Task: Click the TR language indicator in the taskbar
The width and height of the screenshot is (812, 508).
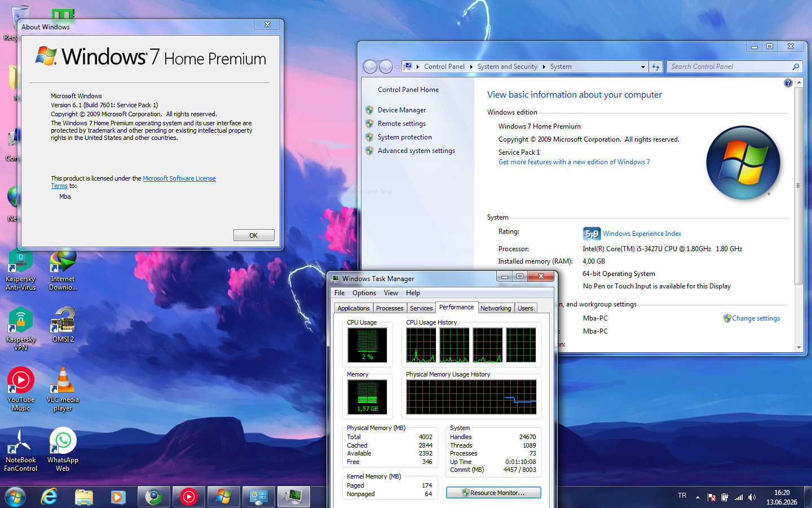Action: tap(682, 496)
